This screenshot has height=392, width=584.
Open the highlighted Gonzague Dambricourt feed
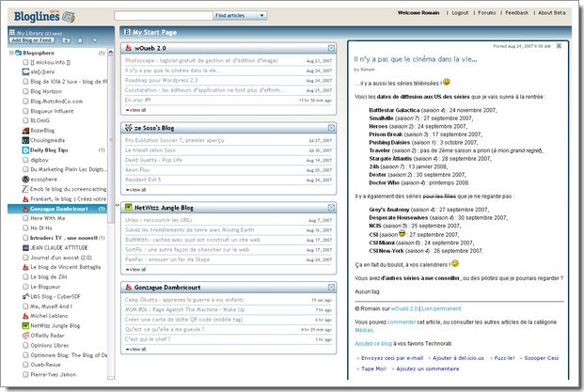(59, 209)
